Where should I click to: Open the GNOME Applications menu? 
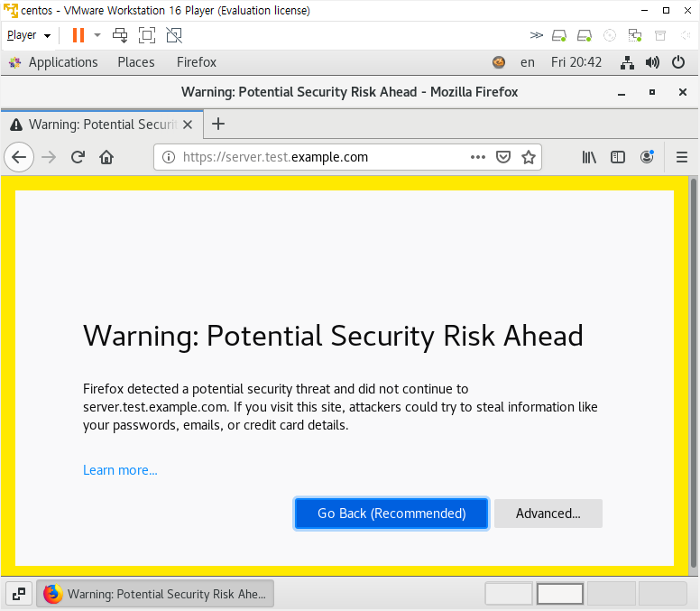(53, 62)
